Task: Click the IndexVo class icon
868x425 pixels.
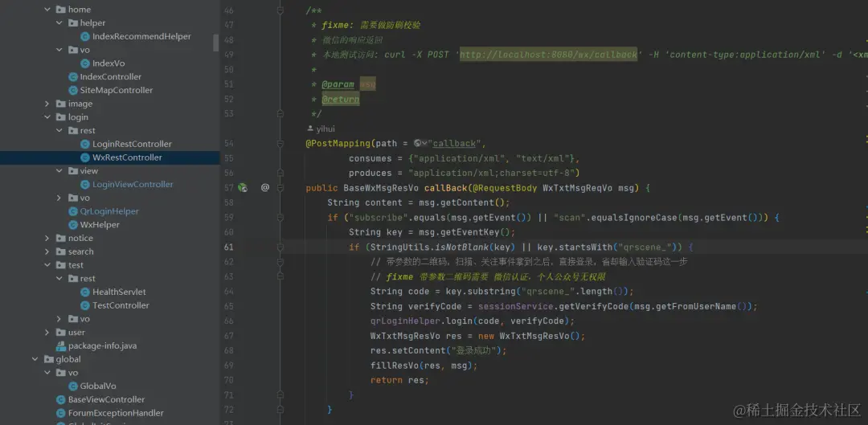Action: pos(84,63)
